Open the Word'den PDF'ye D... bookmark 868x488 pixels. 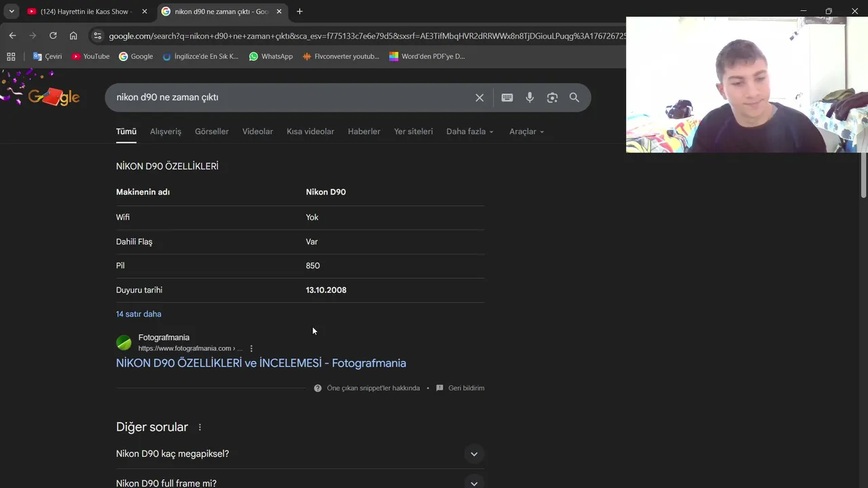coord(427,56)
